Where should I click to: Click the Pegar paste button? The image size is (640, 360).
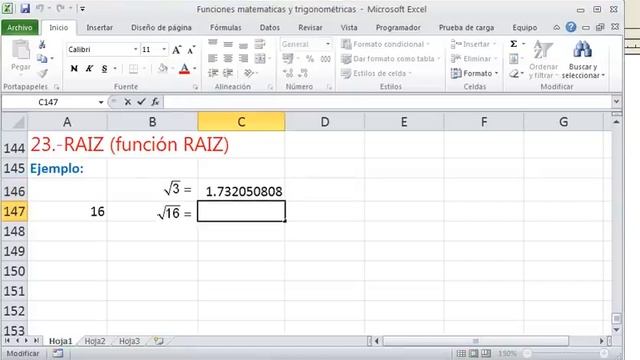[20, 56]
